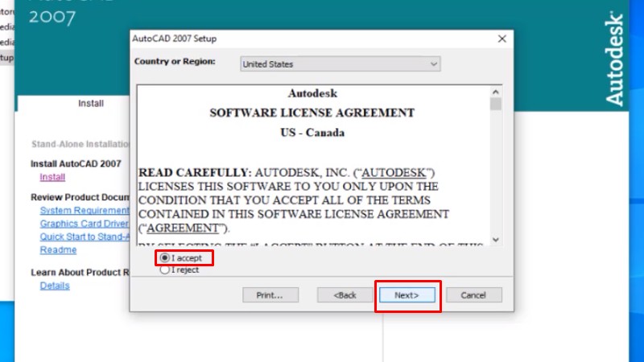
Task: Switch to the Install tab
Action: 90,104
